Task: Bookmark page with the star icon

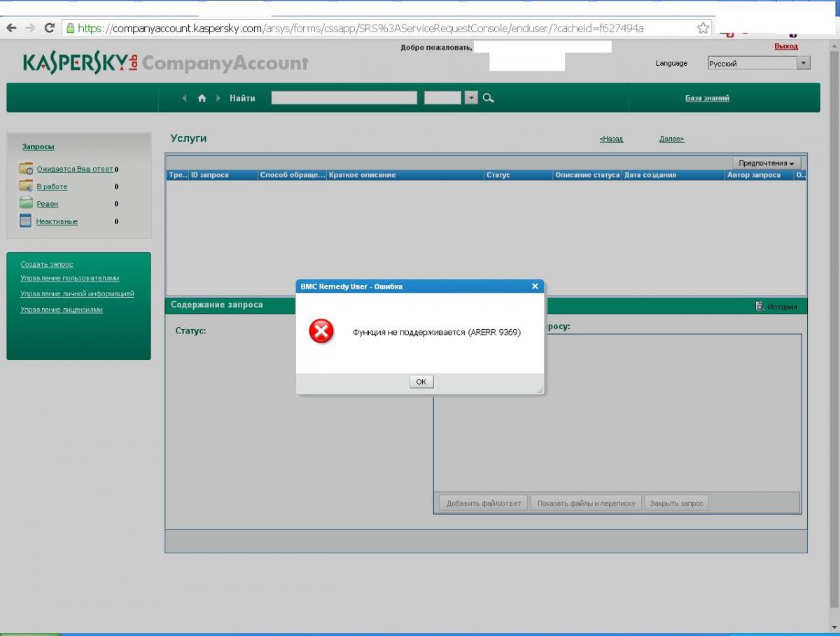Action: click(703, 28)
